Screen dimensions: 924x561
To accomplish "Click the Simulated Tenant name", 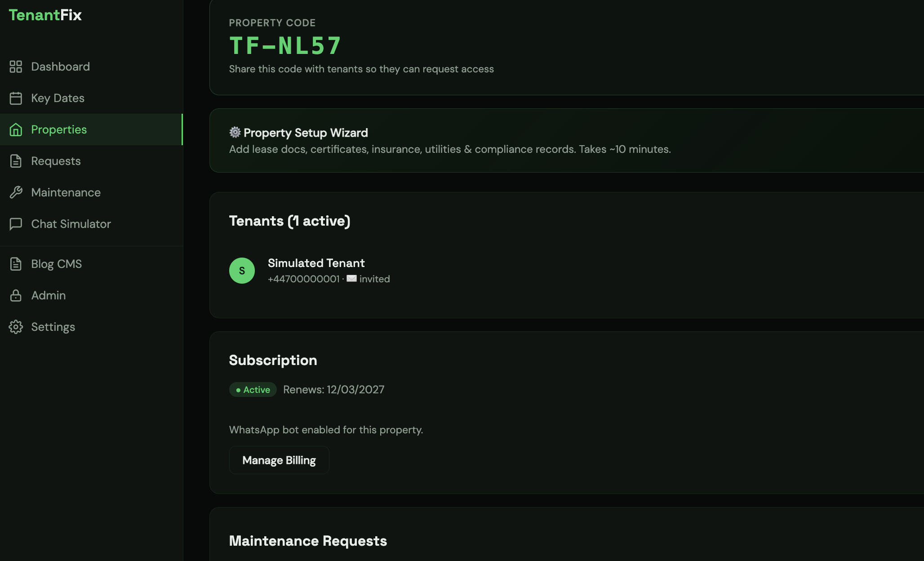I will (316, 263).
